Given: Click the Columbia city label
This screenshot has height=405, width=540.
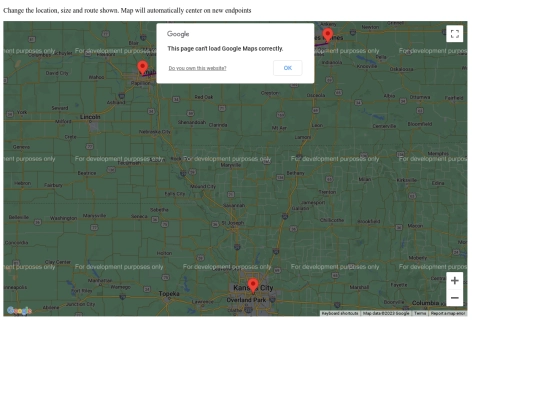Looking at the screenshot, I should point(425,303).
